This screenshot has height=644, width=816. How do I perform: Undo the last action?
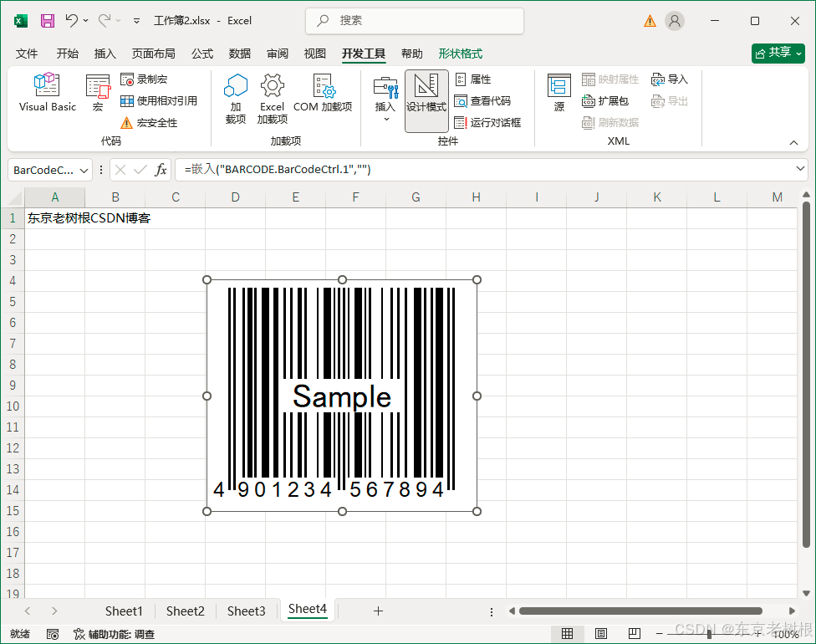72,20
